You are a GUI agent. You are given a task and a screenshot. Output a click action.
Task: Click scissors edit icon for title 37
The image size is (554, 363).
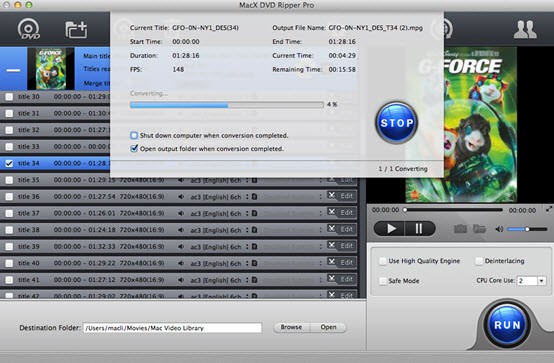331,212
